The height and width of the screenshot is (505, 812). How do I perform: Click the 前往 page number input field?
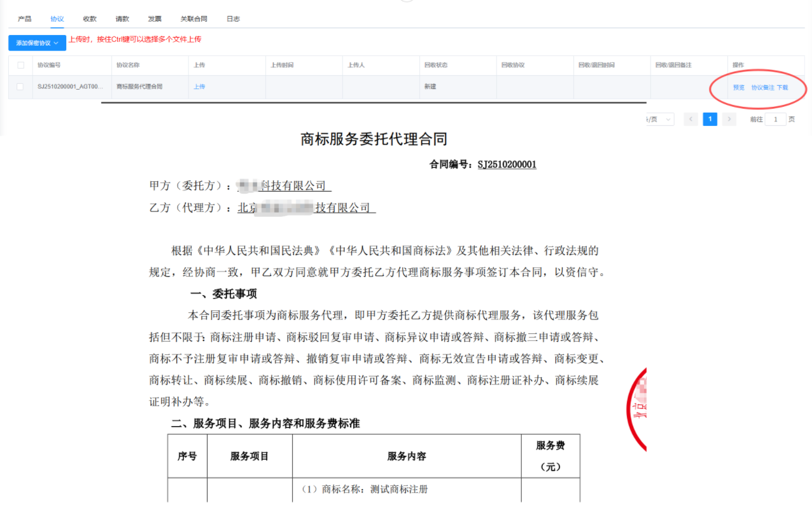tap(774, 119)
